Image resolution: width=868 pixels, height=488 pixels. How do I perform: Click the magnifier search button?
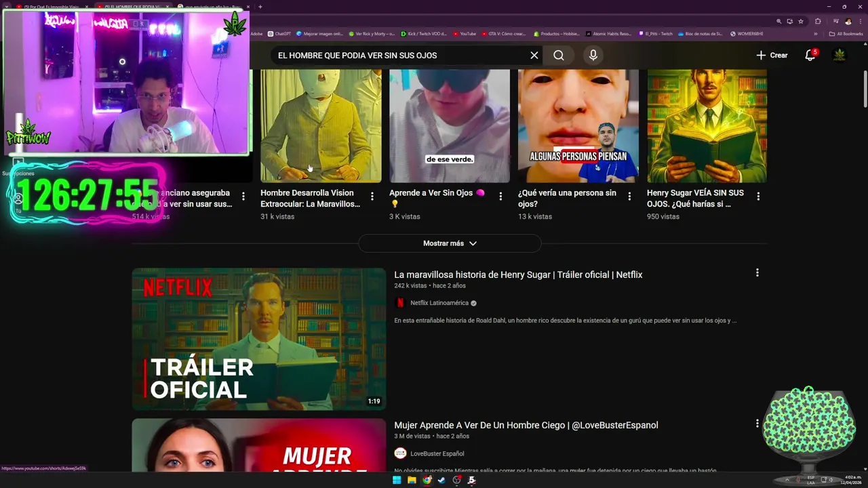coord(559,56)
